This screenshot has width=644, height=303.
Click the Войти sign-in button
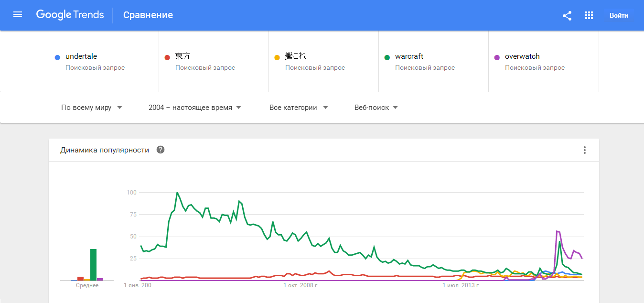pyautogui.click(x=619, y=15)
